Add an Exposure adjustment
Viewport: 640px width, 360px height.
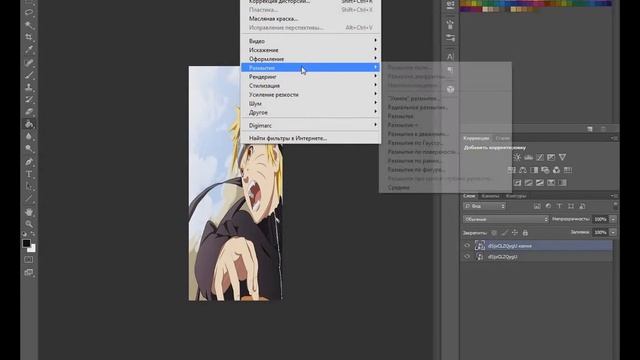pyautogui.click(x=551, y=157)
